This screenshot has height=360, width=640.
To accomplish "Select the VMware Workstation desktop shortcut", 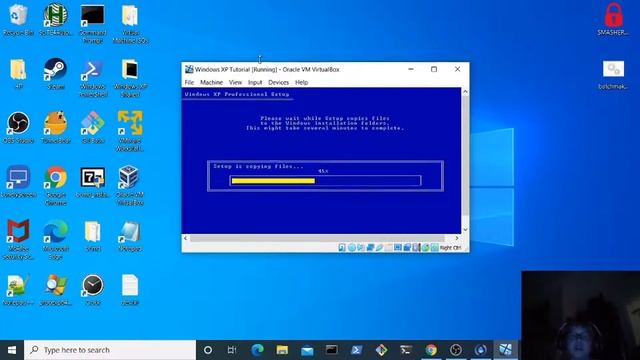I will pos(130,131).
